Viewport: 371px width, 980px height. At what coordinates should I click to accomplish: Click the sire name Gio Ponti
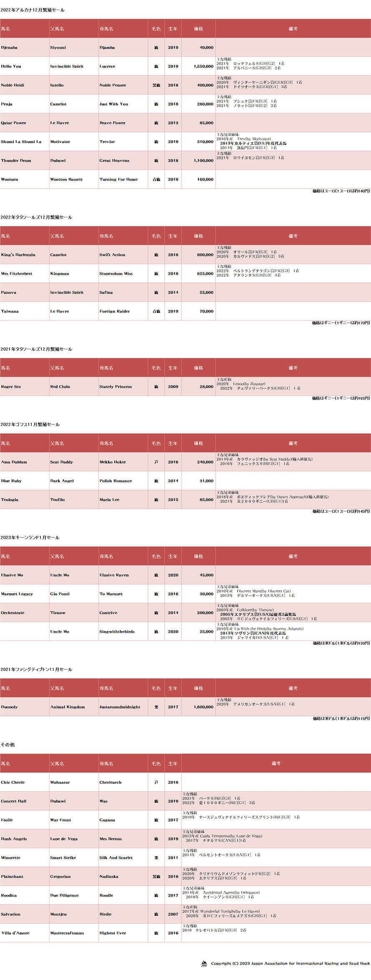pyautogui.click(x=60, y=594)
